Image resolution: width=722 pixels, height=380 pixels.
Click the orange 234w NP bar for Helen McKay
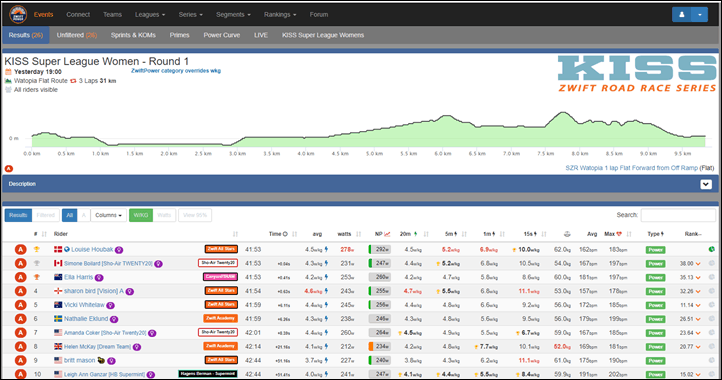(380, 346)
